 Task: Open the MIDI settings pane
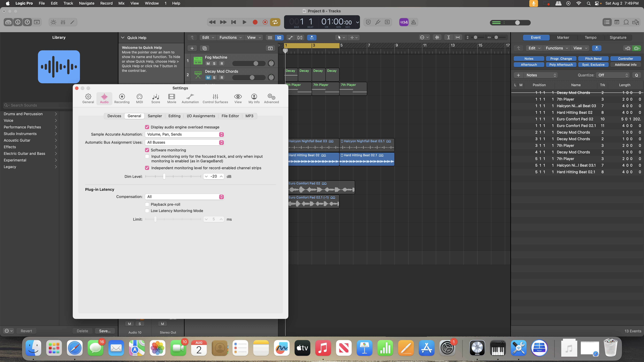click(x=139, y=98)
